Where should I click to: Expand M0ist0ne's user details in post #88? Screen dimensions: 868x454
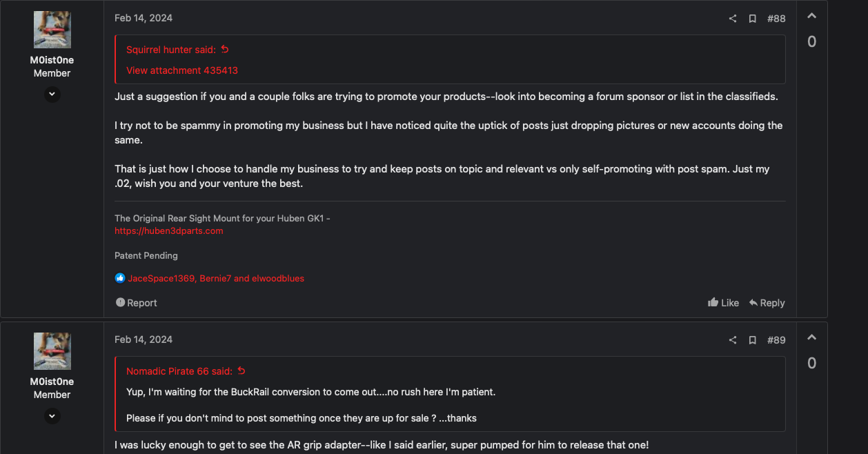coord(52,95)
